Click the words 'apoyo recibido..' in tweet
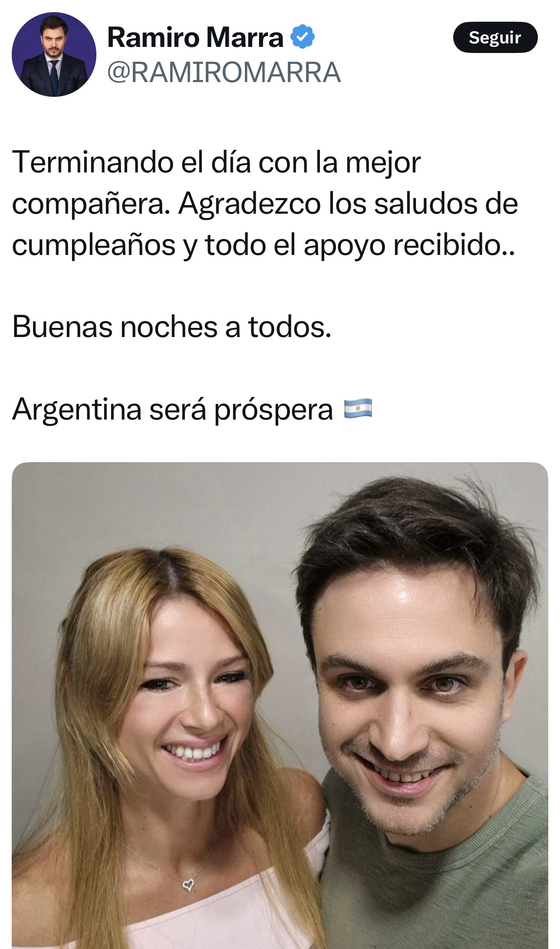Screen dimensions: 560x949 point(409,246)
